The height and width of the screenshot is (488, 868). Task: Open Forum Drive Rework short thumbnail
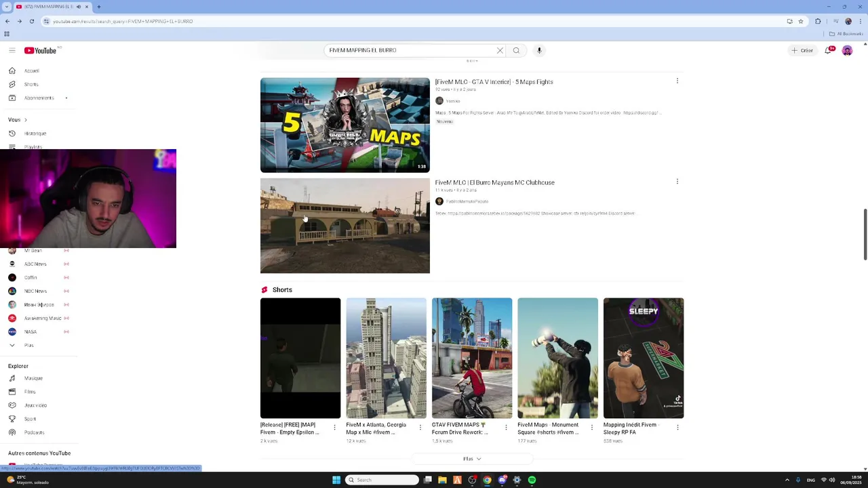click(472, 358)
